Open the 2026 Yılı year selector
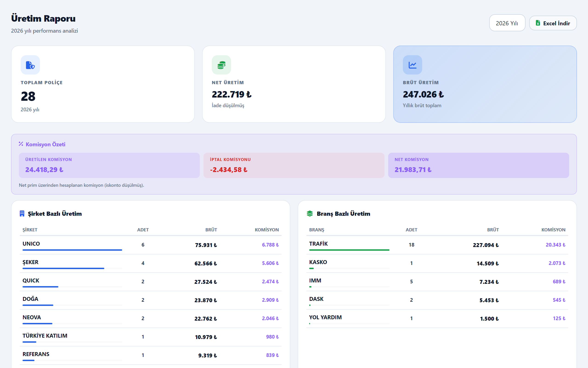Screen dimensions: 588x368 click(507, 23)
